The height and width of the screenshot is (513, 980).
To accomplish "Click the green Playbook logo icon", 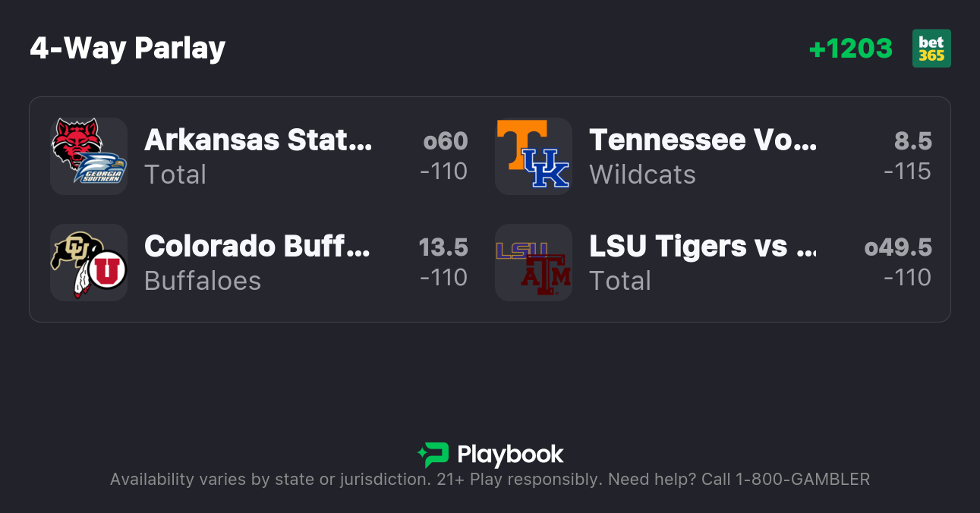I will (x=433, y=455).
